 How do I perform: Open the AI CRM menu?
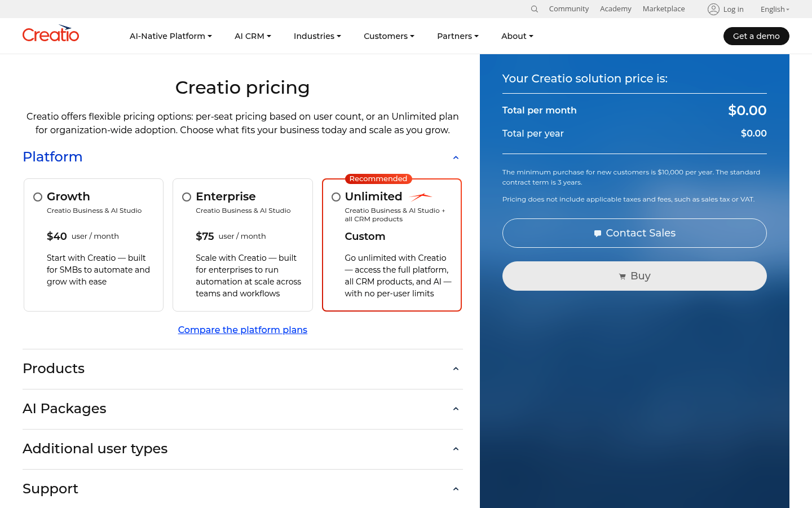253,36
